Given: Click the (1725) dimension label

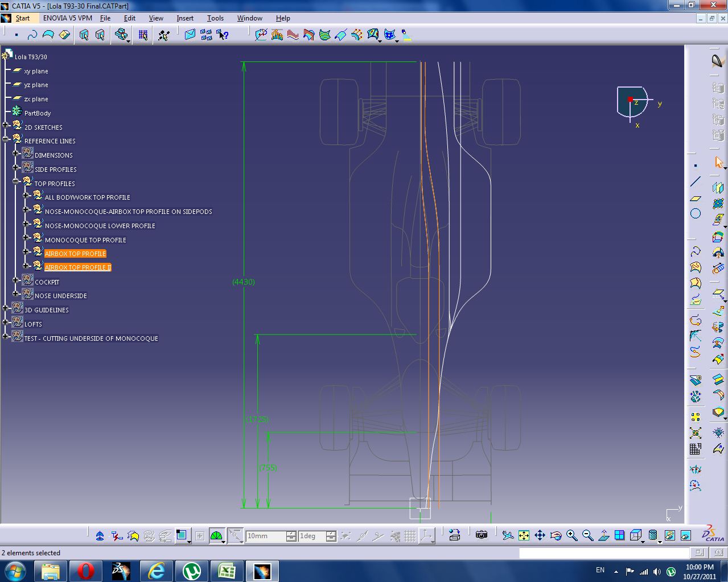Looking at the screenshot, I should (x=257, y=419).
